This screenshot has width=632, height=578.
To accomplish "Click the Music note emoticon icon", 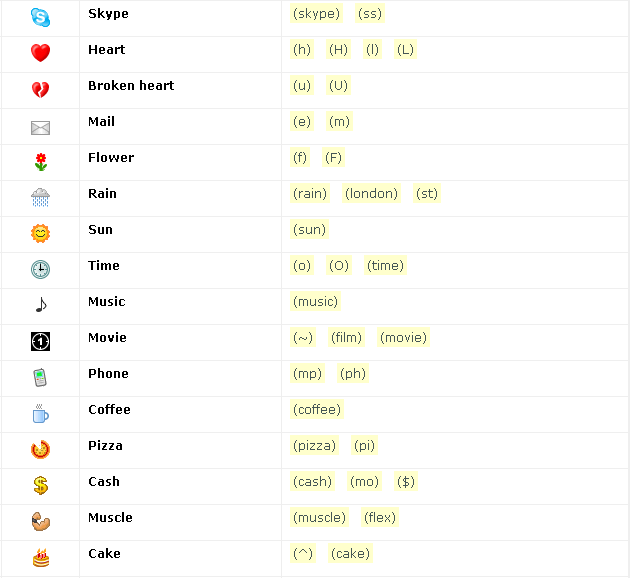I will 40,305.
